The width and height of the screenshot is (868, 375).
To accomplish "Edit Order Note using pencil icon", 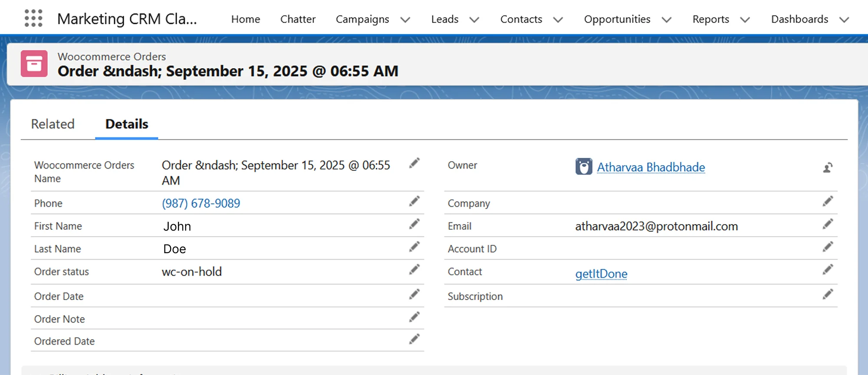I will click(x=414, y=317).
